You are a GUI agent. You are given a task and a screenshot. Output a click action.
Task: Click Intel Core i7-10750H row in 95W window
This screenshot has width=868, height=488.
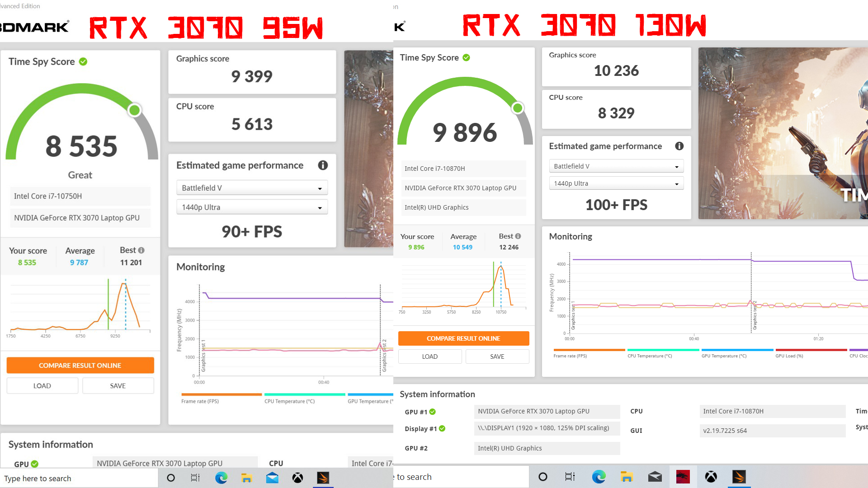click(80, 196)
